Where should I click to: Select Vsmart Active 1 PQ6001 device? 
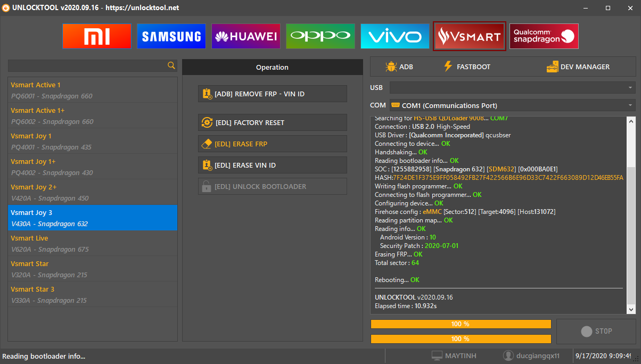click(93, 90)
